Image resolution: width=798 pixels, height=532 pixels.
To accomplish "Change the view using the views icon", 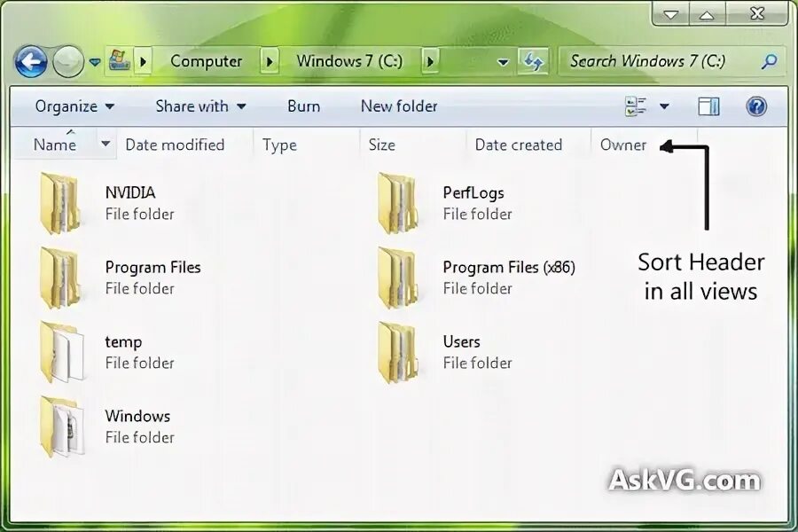I will pyautogui.click(x=635, y=106).
